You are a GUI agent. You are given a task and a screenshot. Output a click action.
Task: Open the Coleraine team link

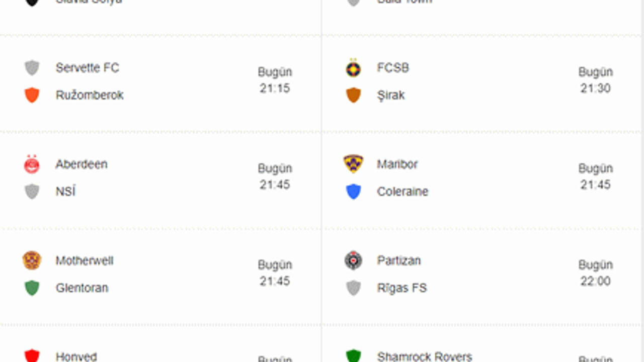pos(403,192)
